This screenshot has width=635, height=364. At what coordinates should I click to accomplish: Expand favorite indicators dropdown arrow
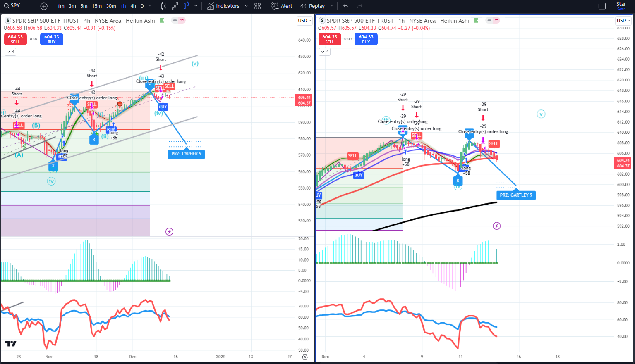(x=246, y=6)
